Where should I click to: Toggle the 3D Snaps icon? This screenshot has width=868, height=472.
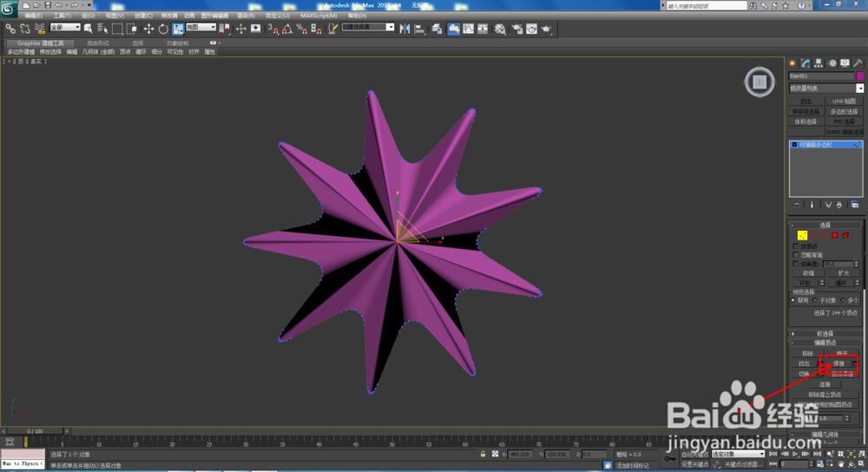tap(273, 29)
